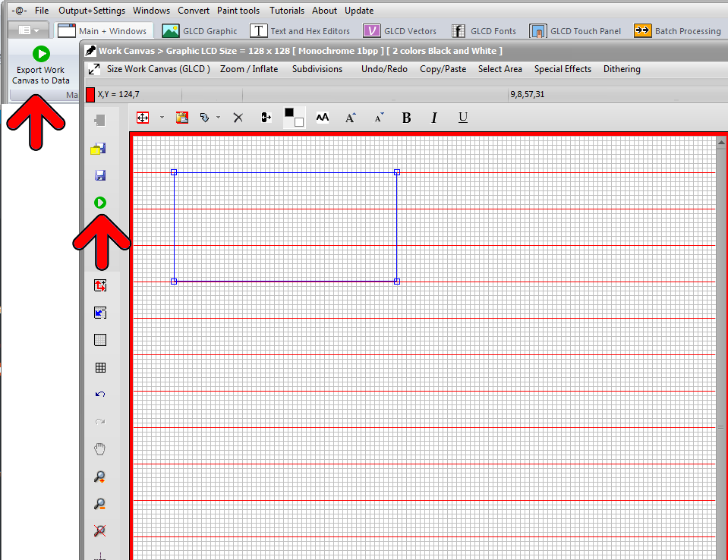The height and width of the screenshot is (560, 728).
Task: Open Zoom / Inflate menu
Action: point(249,69)
